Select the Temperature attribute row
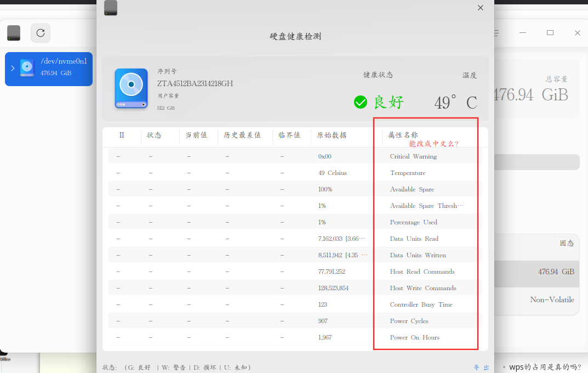The width and height of the screenshot is (588, 373). [x=295, y=173]
